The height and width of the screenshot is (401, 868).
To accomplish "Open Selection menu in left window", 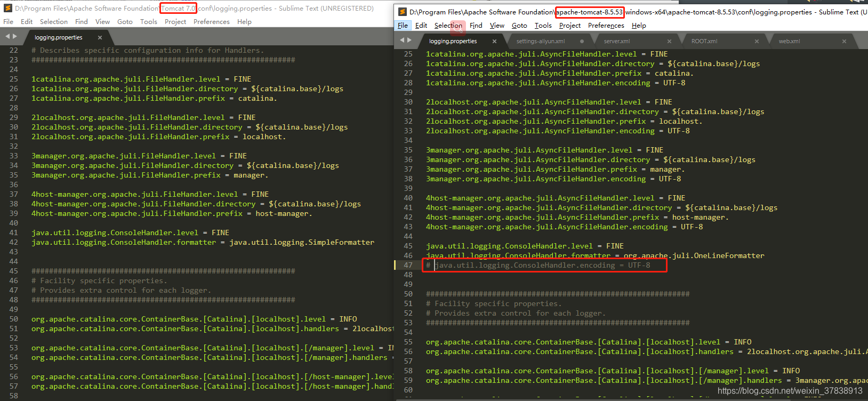I will pyautogui.click(x=54, y=22).
